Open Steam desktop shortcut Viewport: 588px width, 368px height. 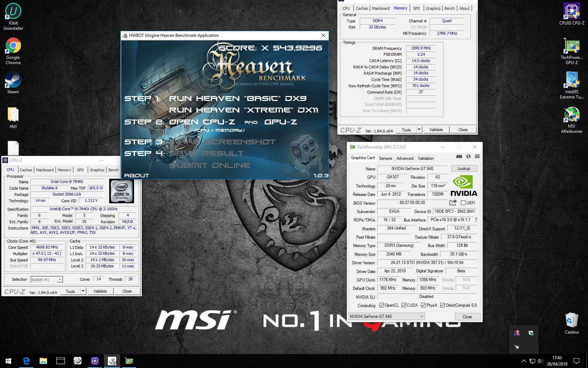pyautogui.click(x=13, y=83)
